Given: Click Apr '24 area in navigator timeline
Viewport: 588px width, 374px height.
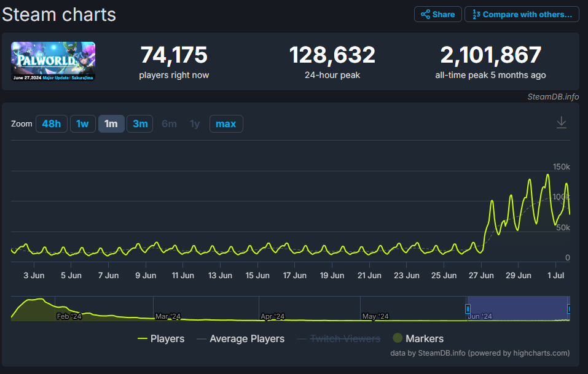Looking at the screenshot, I should click(x=272, y=316).
